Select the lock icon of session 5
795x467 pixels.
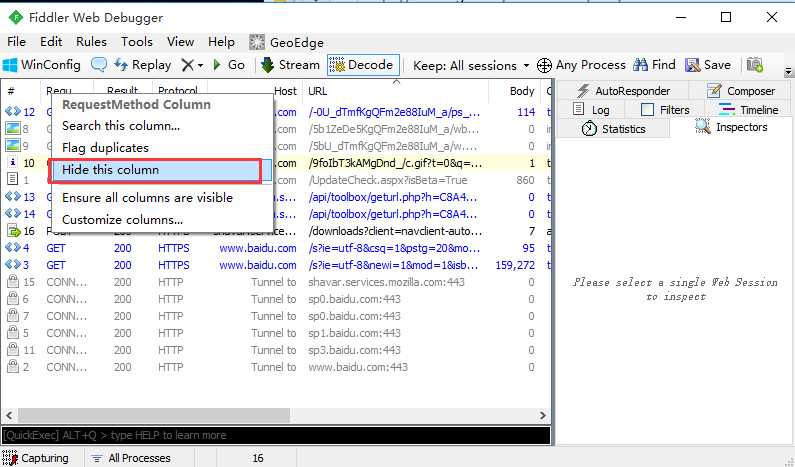point(13,333)
